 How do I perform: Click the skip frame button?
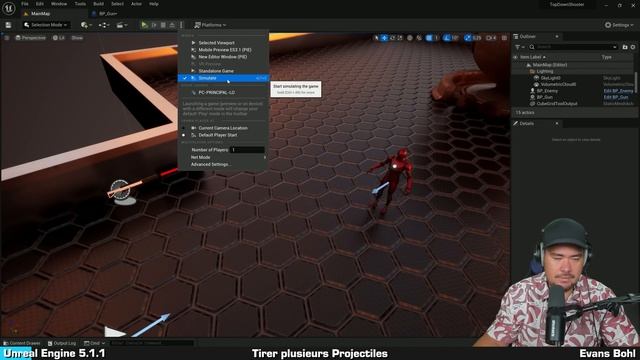[154, 25]
